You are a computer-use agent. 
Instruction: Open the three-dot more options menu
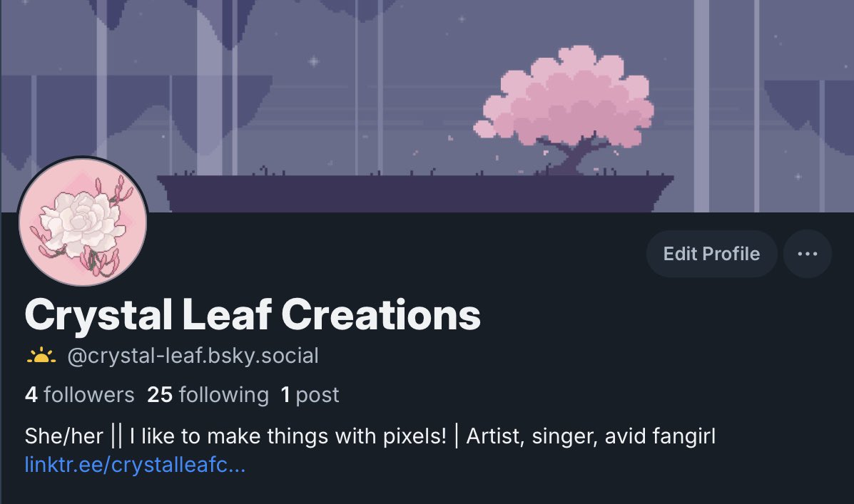807,254
